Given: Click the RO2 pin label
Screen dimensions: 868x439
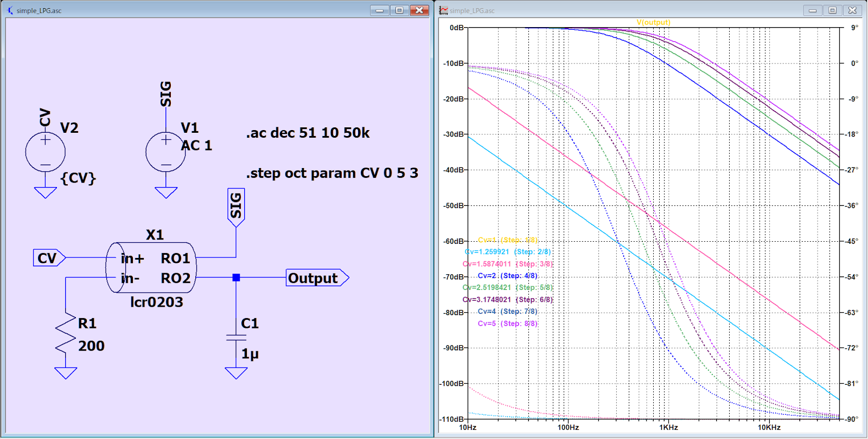Looking at the screenshot, I should (x=176, y=279).
